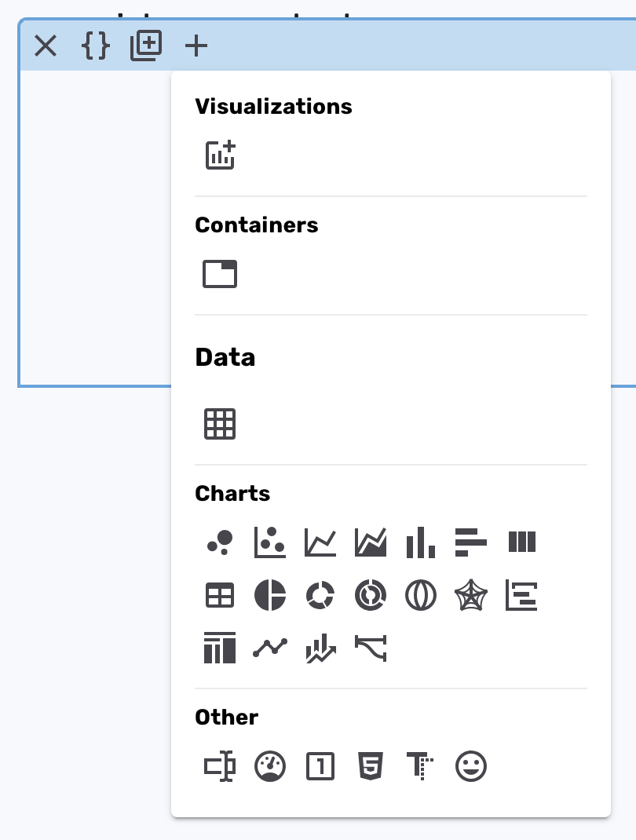Select the pie chart type
The width and height of the screenshot is (636, 840).
pos(270,595)
